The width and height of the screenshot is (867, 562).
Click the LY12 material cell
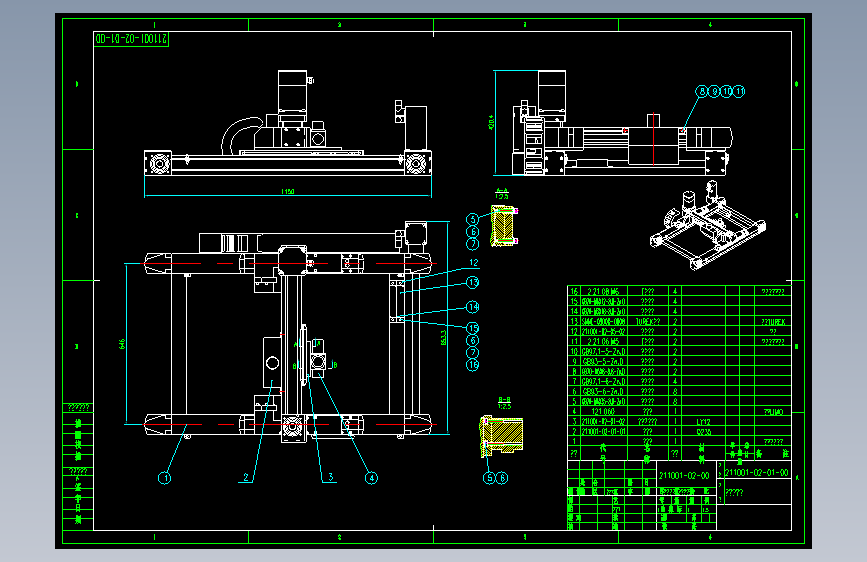(x=703, y=422)
